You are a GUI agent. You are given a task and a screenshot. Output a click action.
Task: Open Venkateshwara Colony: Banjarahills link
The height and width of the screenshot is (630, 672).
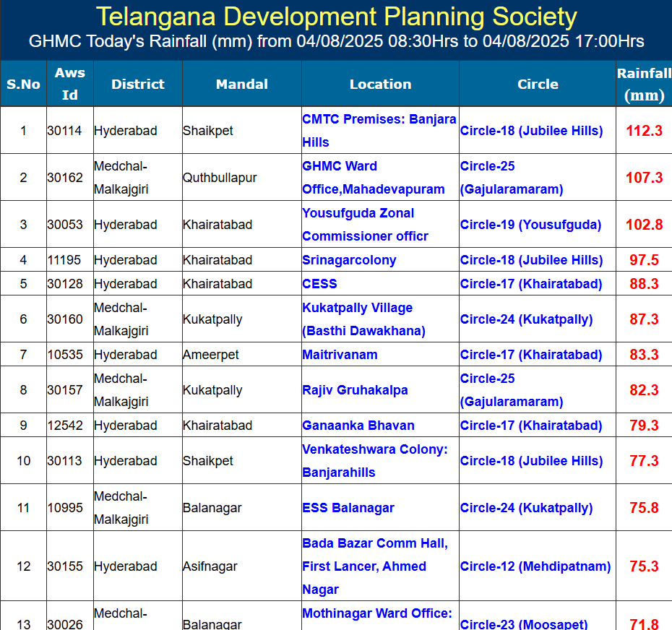tap(375, 461)
